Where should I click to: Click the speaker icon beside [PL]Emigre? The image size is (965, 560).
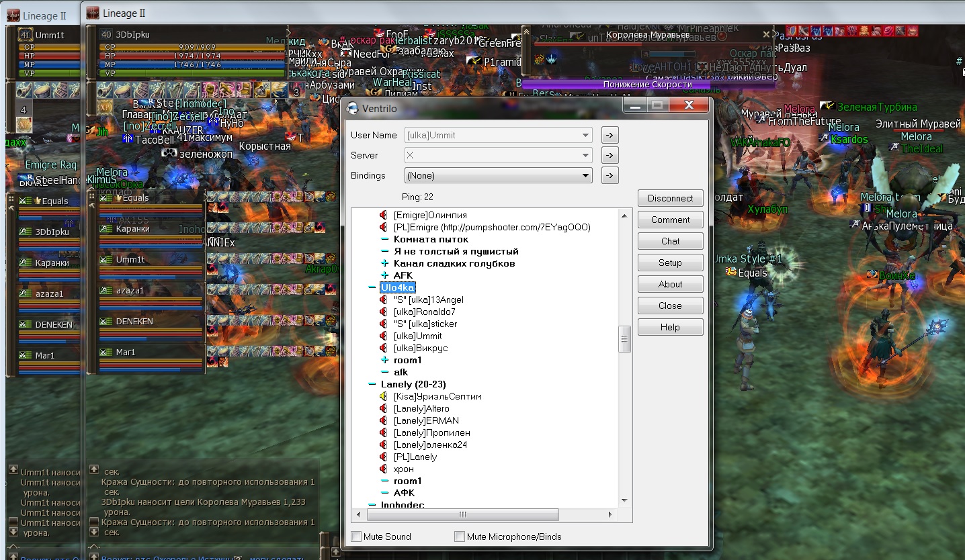point(384,227)
